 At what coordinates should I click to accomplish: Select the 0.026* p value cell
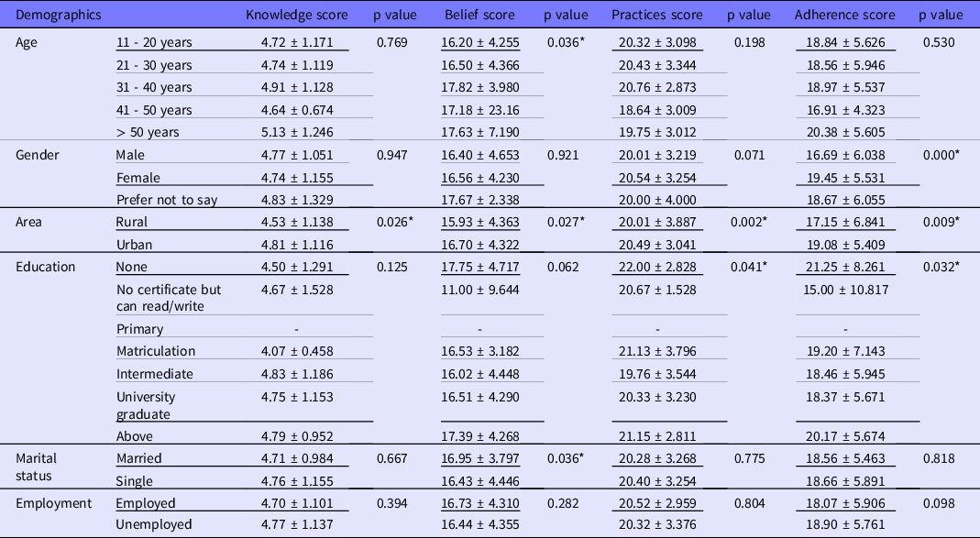click(398, 222)
